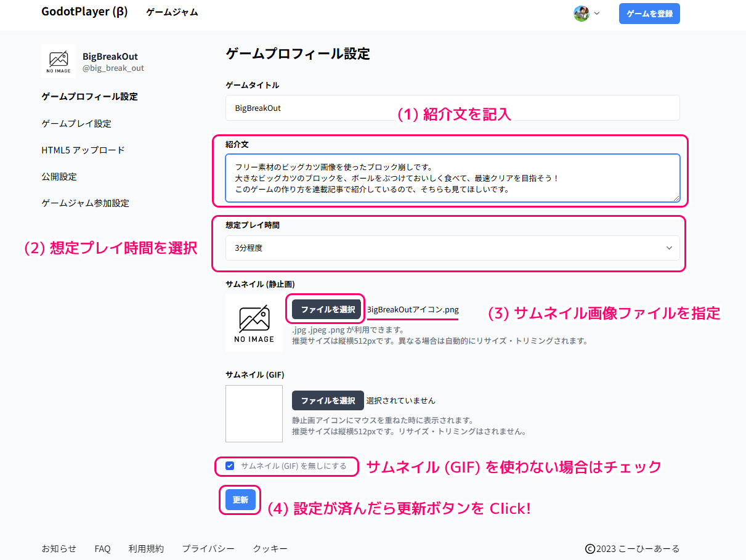This screenshot has height=560, width=746.
Task: Open the ゲームジャム menu item
Action: 172,12
